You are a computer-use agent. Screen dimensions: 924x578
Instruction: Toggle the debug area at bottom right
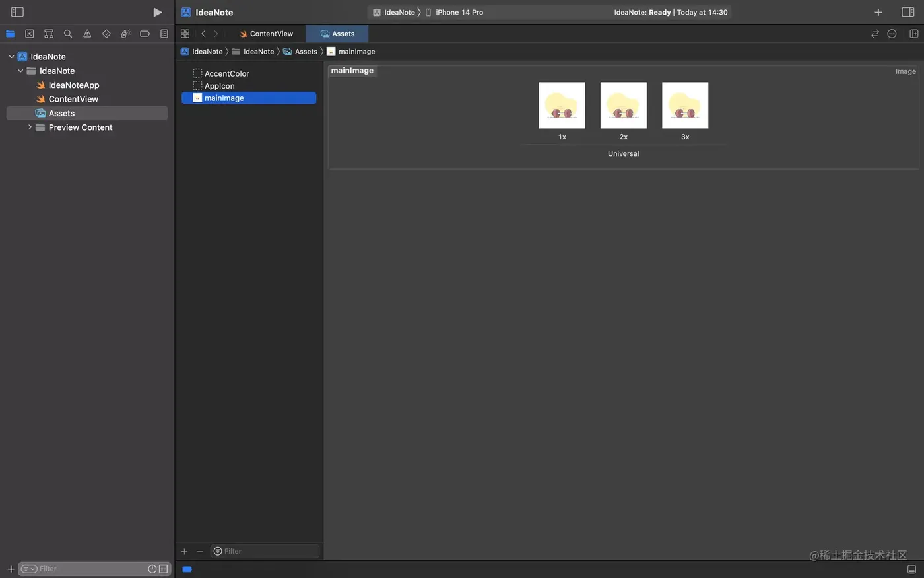pyautogui.click(x=911, y=569)
